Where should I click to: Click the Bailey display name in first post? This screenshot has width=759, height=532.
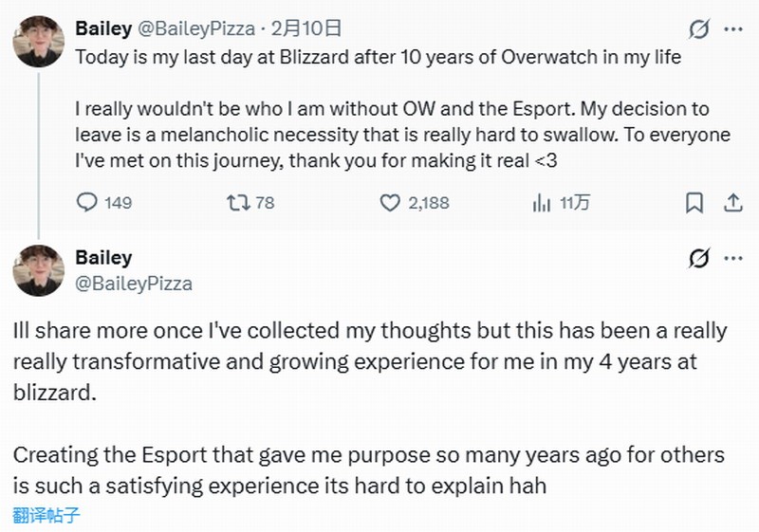coord(102,29)
